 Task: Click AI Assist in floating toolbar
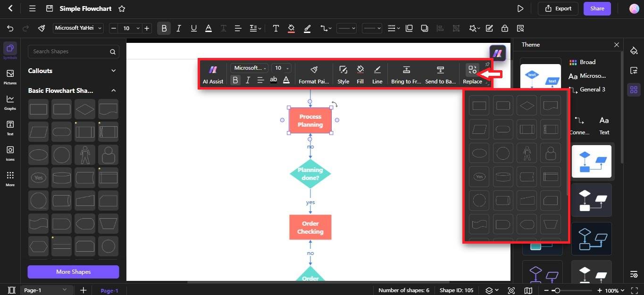coord(213,74)
